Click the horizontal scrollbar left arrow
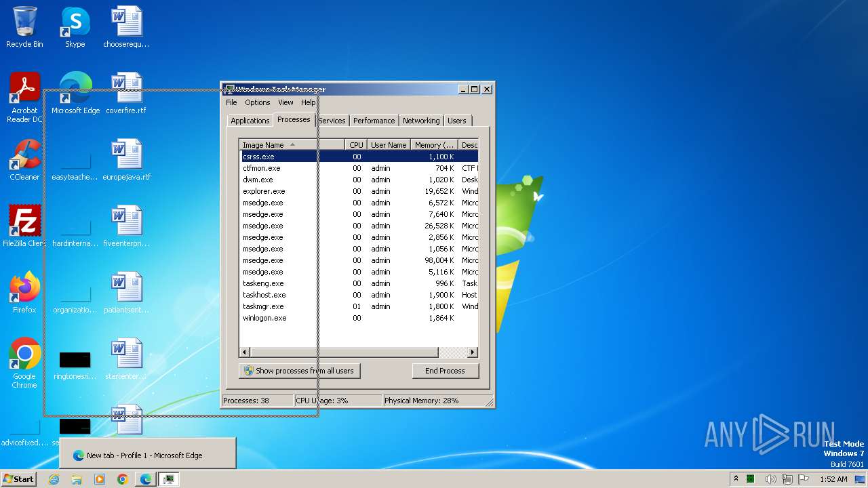The image size is (868, 488). (245, 352)
